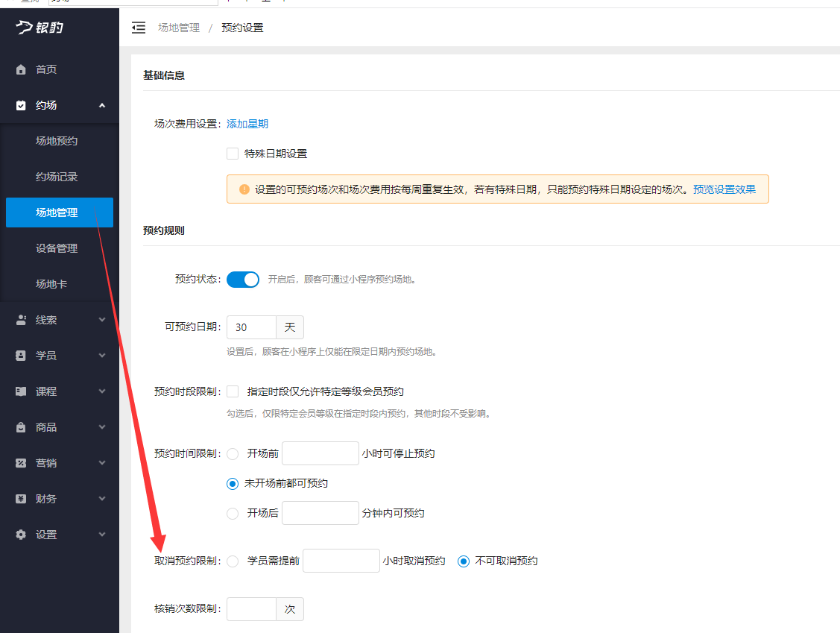The image size is (840, 633).
Task: Turn off the 预约状态 switch
Action: (242, 279)
